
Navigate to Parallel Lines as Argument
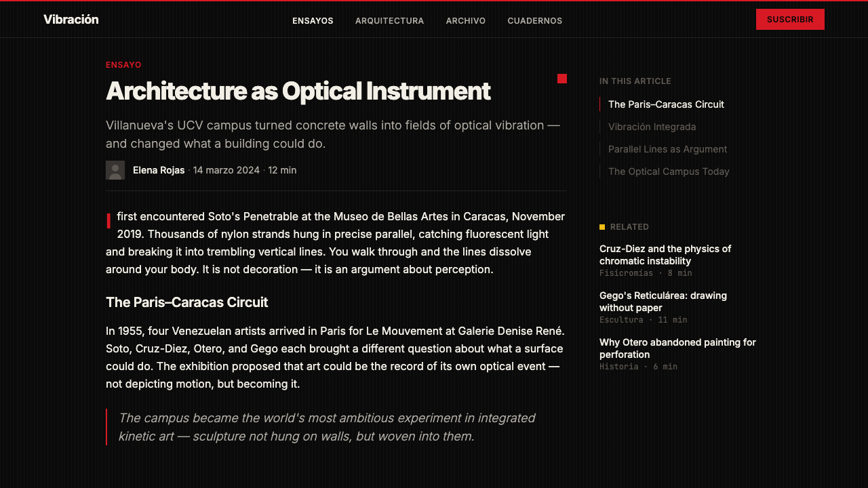click(667, 149)
